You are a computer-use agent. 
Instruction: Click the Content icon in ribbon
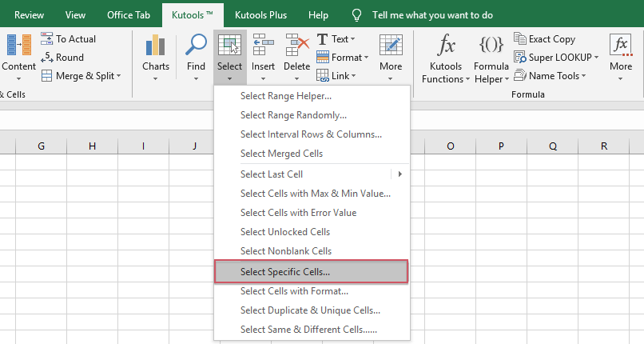coord(18,48)
